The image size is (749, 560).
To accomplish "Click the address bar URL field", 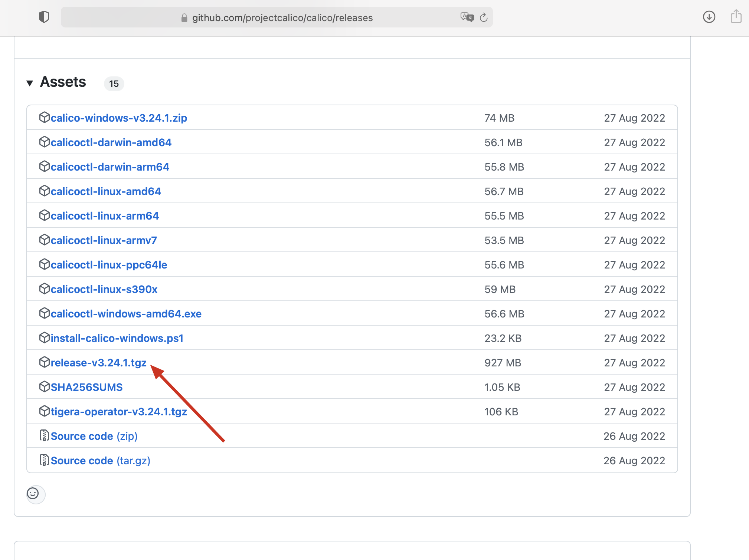I will pos(282,18).
